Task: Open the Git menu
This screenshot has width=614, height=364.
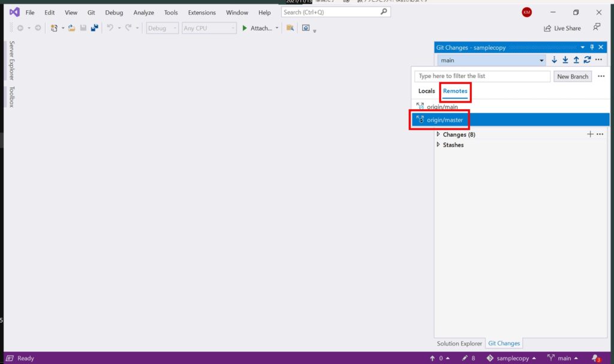Action: [x=91, y=12]
